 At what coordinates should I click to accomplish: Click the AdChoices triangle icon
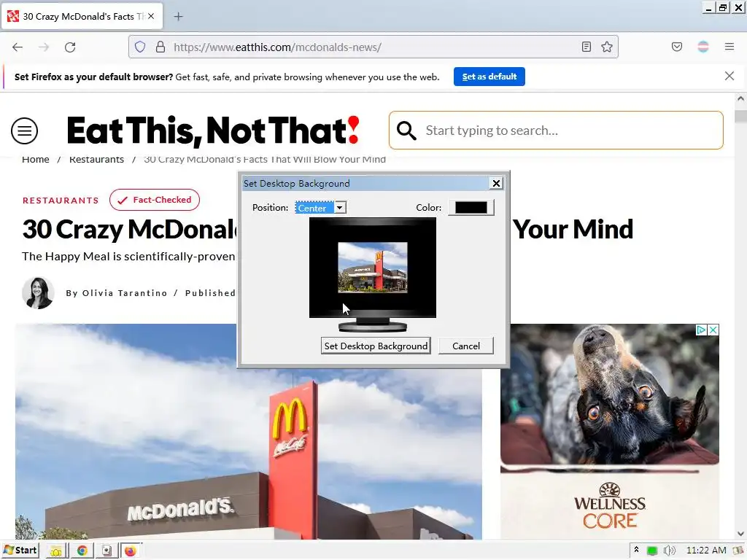(x=701, y=330)
